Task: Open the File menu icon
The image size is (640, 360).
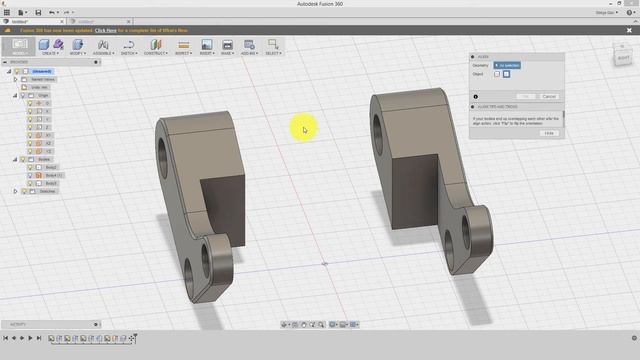Action: pos(22,13)
